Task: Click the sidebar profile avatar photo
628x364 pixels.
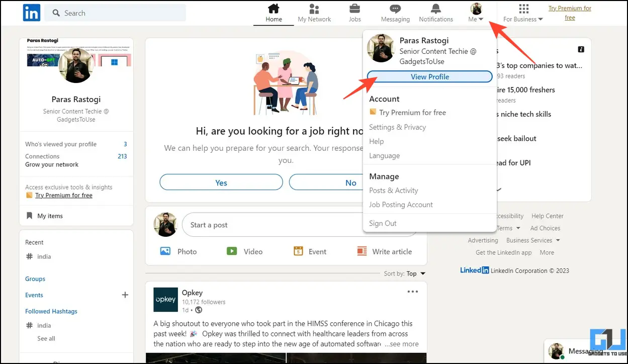Action: (76, 66)
